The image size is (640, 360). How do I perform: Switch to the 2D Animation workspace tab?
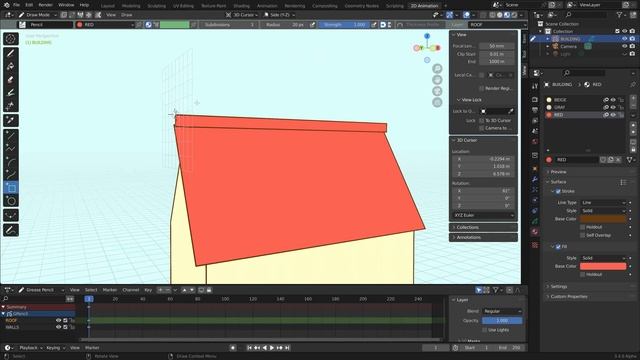[x=424, y=6]
